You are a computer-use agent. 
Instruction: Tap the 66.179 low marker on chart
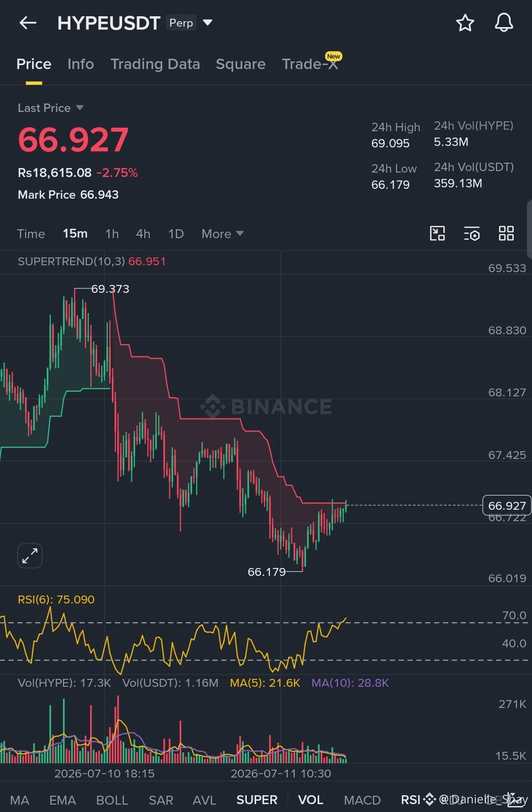click(266, 572)
